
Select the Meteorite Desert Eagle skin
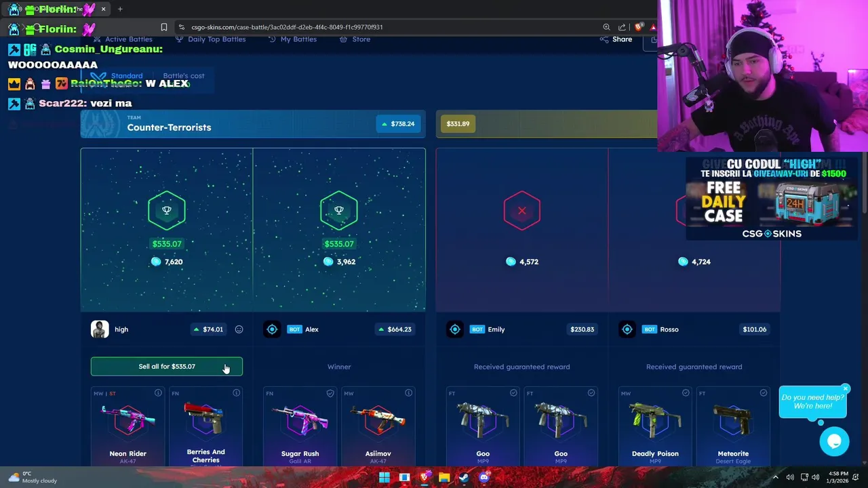coord(733,426)
